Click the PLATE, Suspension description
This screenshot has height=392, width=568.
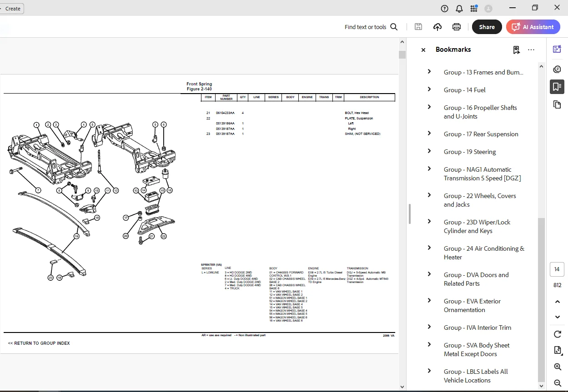click(359, 118)
